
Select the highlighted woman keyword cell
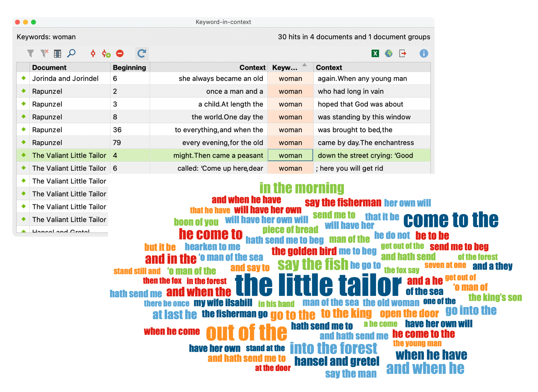290,155
